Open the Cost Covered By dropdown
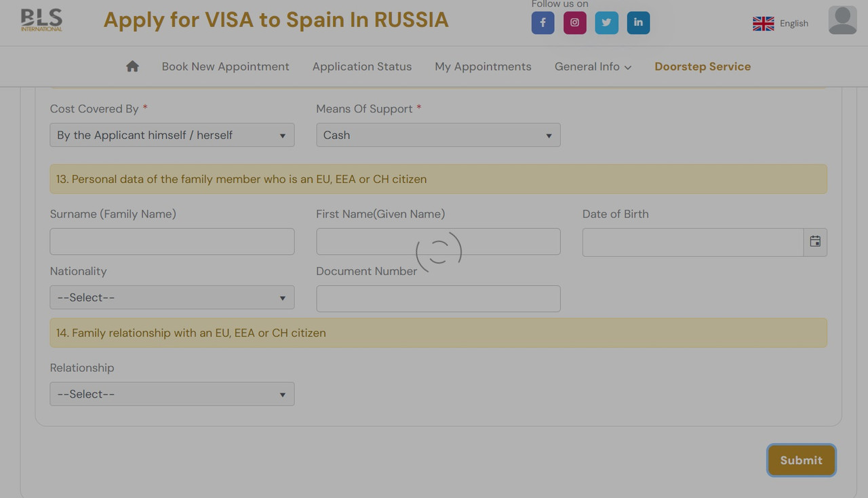The height and width of the screenshot is (498, 868). tap(172, 135)
